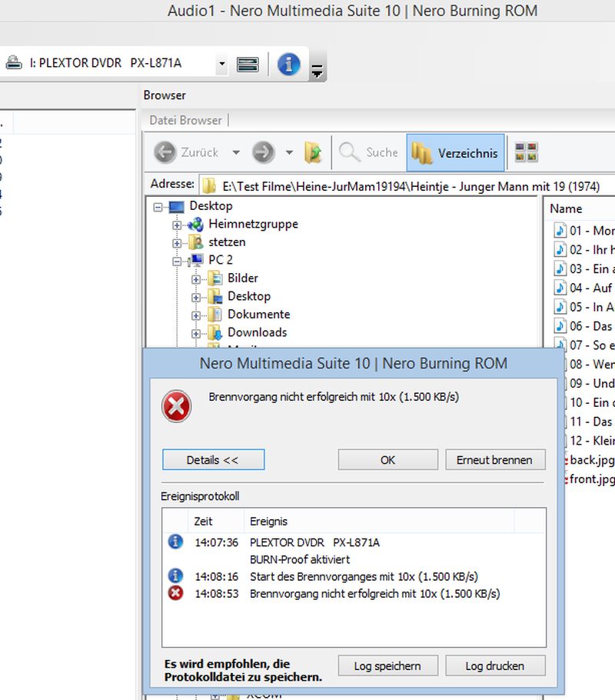Viewport: 615px width, 700px height.
Task: Select the Bilder folder
Action: pyautogui.click(x=243, y=278)
